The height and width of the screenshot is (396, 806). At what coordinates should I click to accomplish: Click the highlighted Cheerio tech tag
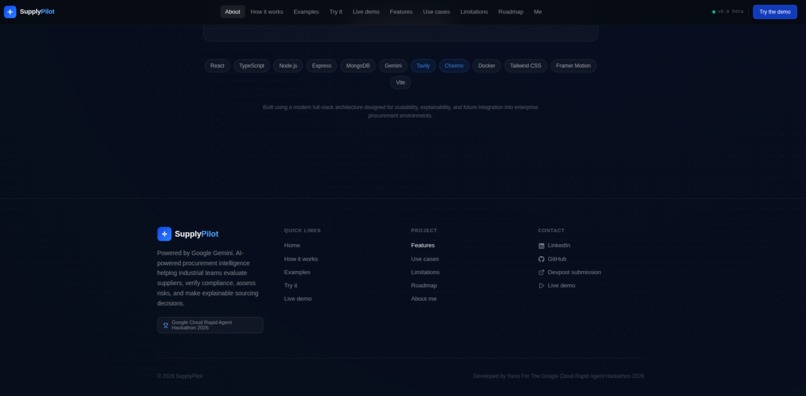454,66
